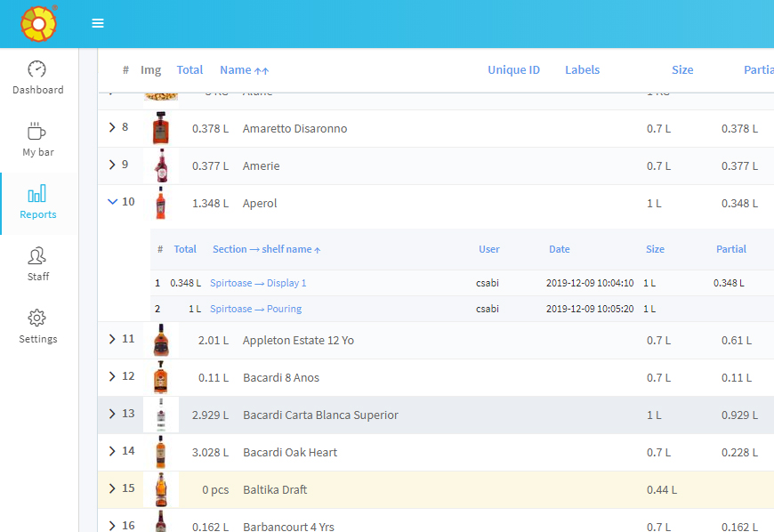Select the 'Amaretto Disaronno' name text
The width and height of the screenshot is (774, 532).
point(294,128)
